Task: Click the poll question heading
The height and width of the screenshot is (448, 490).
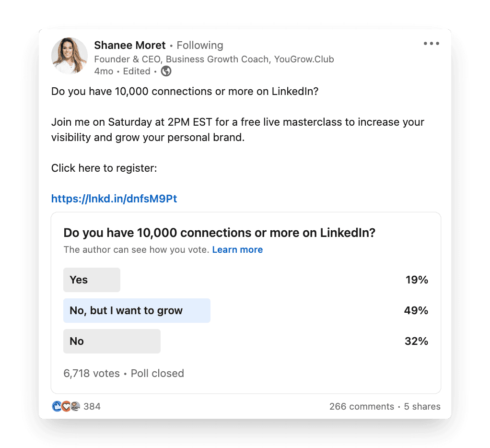Action: 220,233
